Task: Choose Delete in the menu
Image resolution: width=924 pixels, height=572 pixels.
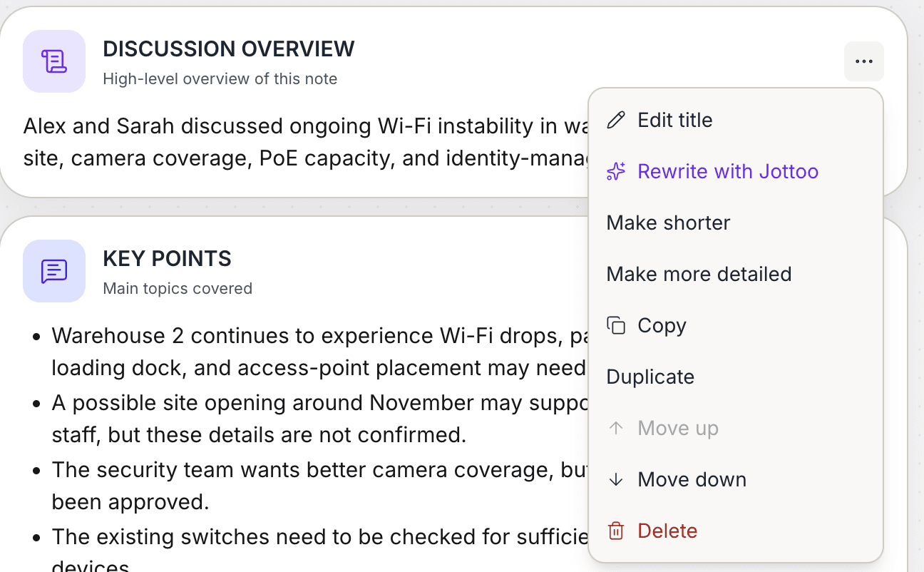Action: [736, 531]
